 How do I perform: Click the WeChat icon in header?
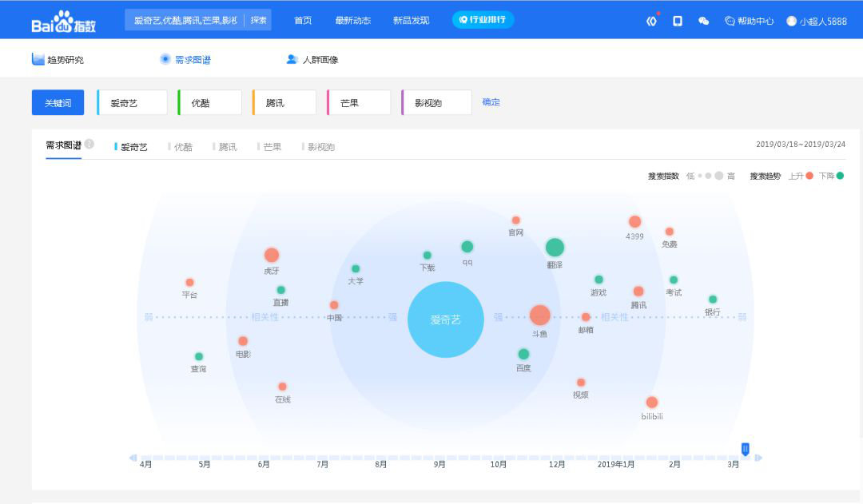[703, 21]
